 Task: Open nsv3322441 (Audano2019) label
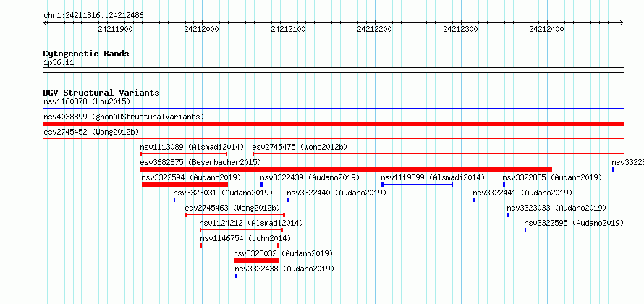point(522,193)
